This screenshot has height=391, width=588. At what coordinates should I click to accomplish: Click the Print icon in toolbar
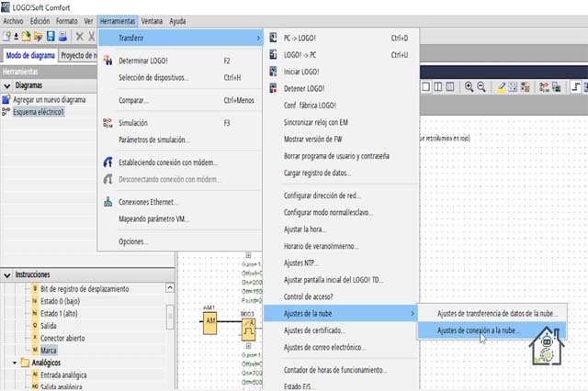(x=62, y=37)
